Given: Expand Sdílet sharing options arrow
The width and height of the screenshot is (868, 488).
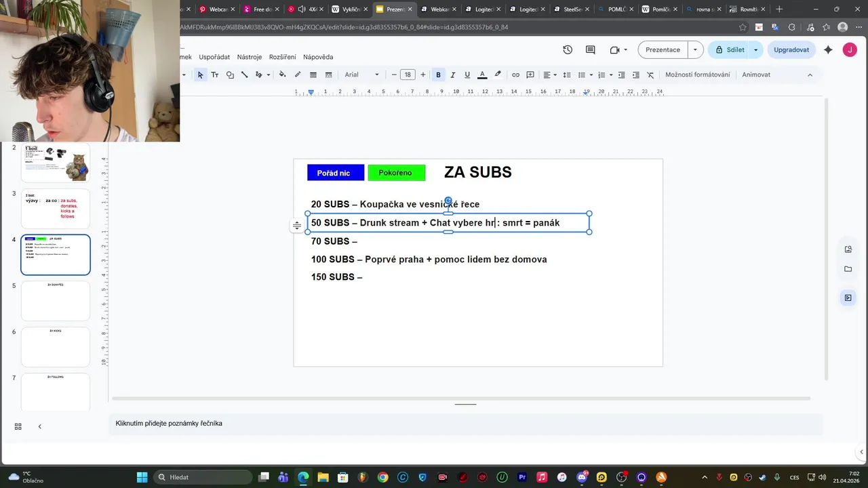Looking at the screenshot, I should (x=755, y=49).
